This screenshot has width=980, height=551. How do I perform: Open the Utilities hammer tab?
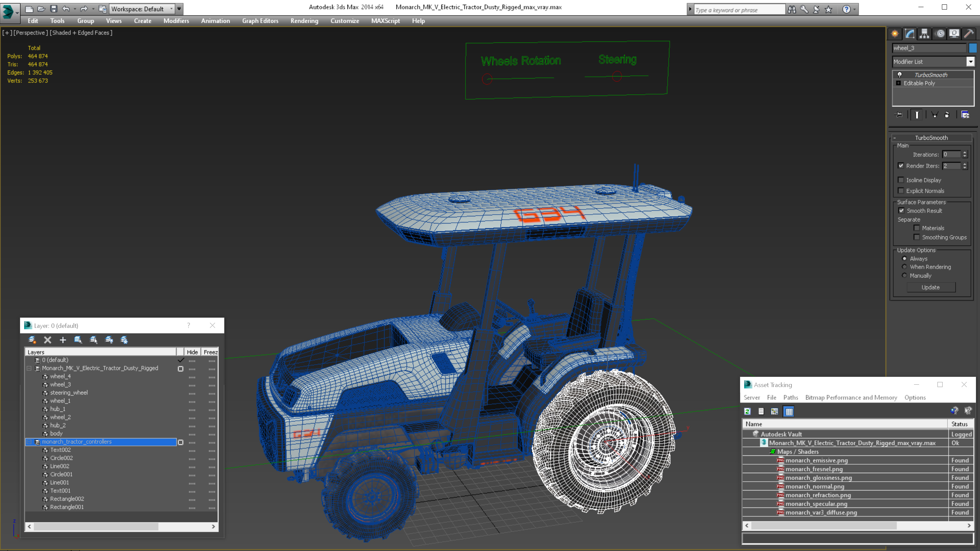point(969,34)
